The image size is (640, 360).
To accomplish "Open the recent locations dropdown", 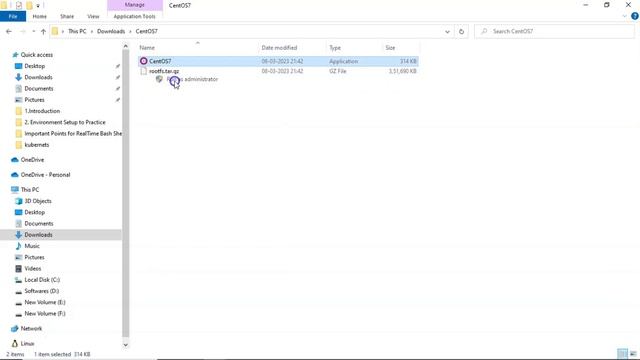I will coord(33,31).
